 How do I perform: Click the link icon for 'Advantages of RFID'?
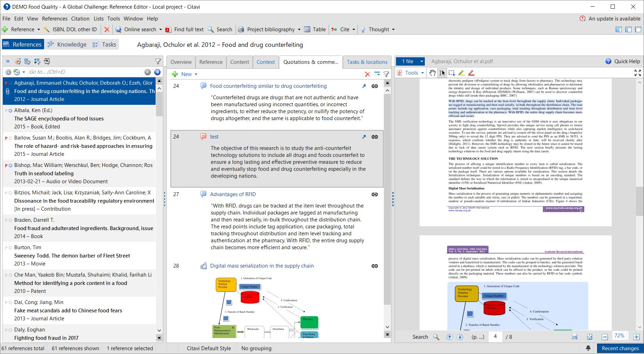pyautogui.click(x=375, y=194)
